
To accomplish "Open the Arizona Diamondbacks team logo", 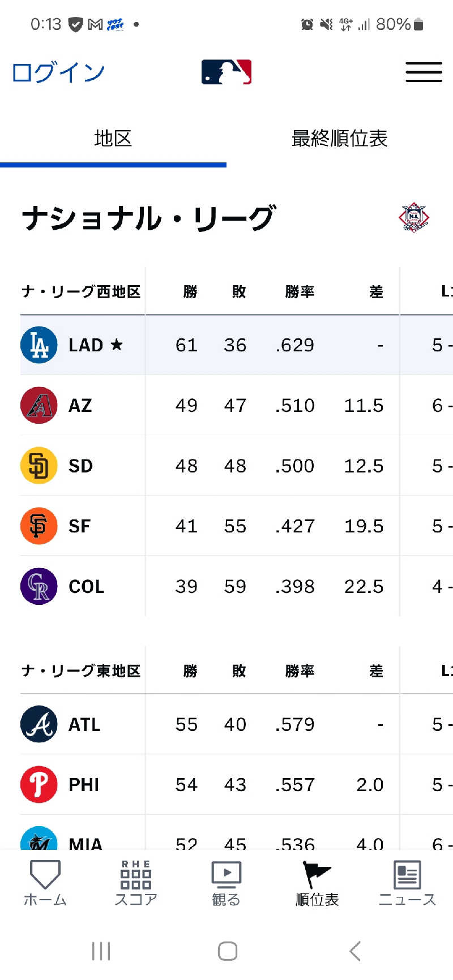I will point(39,405).
